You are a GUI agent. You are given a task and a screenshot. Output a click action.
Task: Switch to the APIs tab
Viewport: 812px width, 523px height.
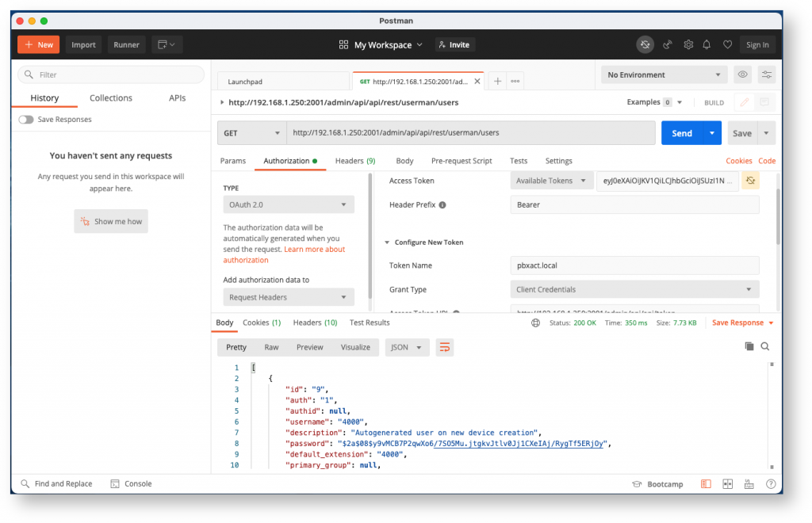click(x=177, y=97)
